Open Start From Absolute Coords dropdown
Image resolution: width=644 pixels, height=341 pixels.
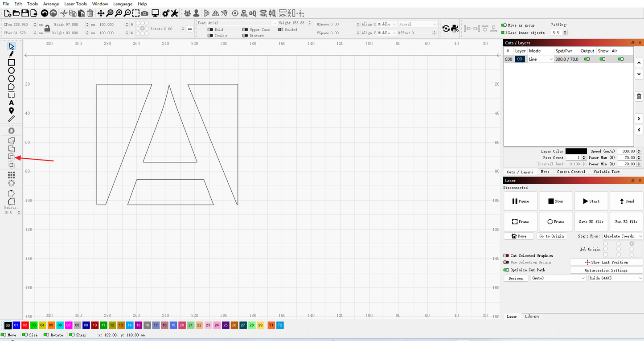pyautogui.click(x=623, y=236)
